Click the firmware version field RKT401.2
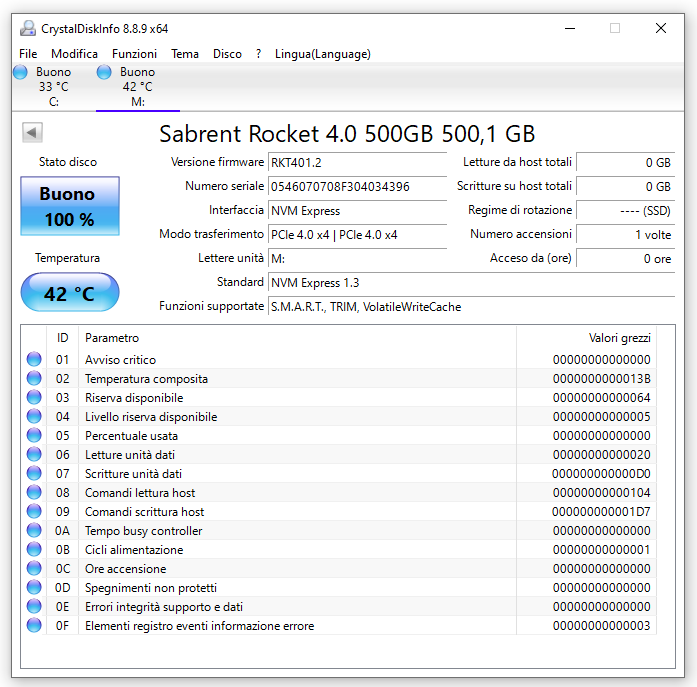The height and width of the screenshot is (687, 697). point(357,162)
